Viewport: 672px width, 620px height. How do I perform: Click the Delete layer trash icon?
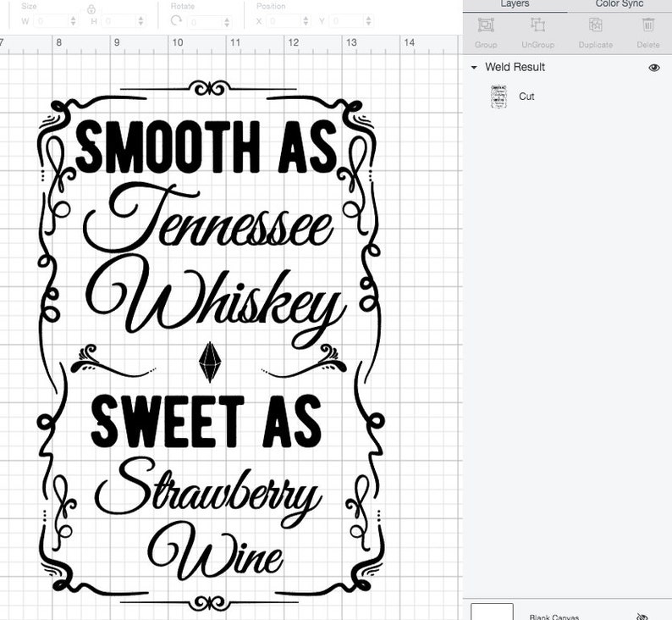[x=648, y=25]
